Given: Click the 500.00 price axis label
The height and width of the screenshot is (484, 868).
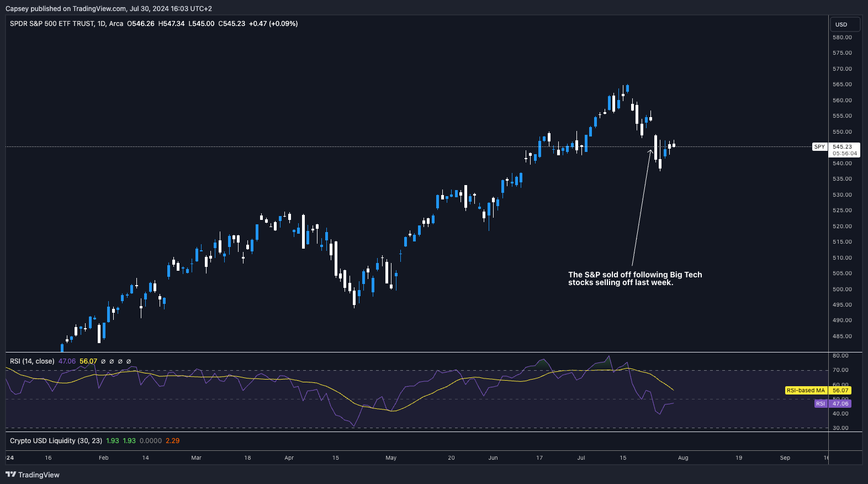Looking at the screenshot, I should pyautogui.click(x=842, y=290).
